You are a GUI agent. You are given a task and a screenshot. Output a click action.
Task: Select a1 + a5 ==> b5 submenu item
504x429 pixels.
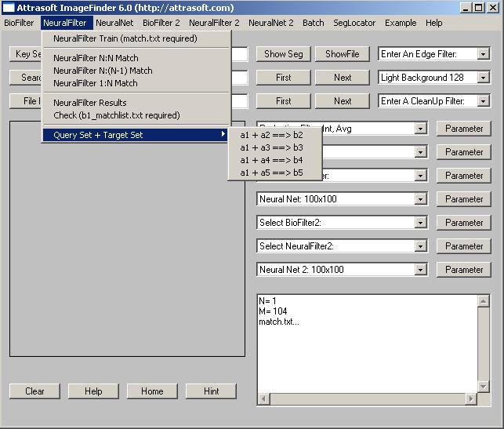point(271,173)
